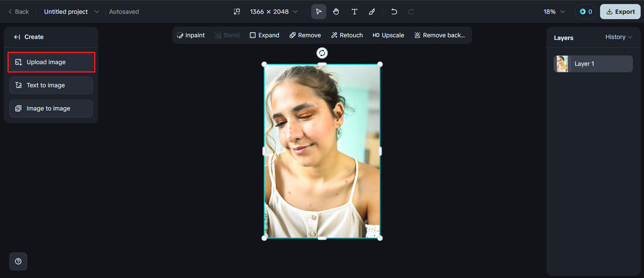The height and width of the screenshot is (278, 644).
Task: Open the 18% zoom level dropdown
Action: 554,12
